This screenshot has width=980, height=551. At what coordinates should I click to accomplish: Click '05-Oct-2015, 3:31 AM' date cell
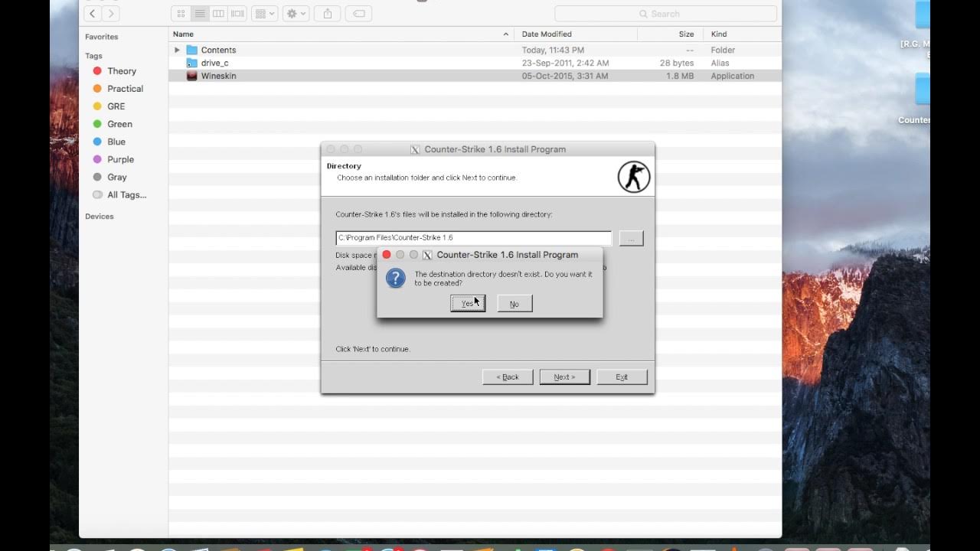[x=565, y=76]
